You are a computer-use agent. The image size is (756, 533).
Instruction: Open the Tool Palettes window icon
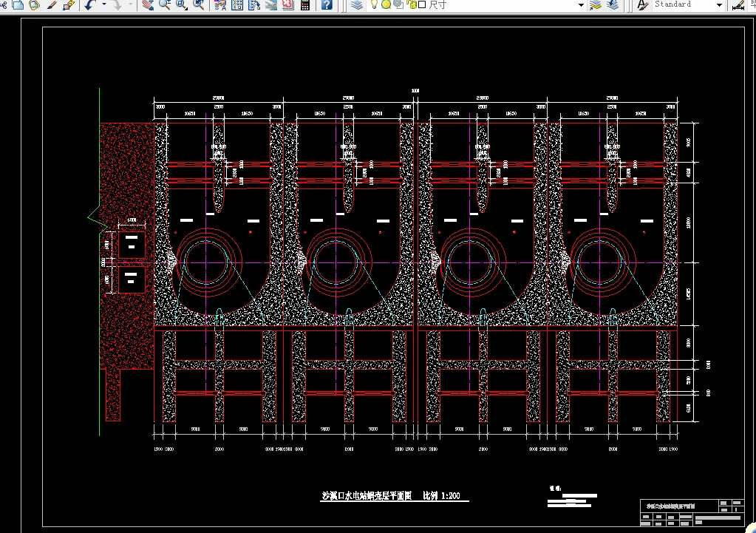pos(254,5)
